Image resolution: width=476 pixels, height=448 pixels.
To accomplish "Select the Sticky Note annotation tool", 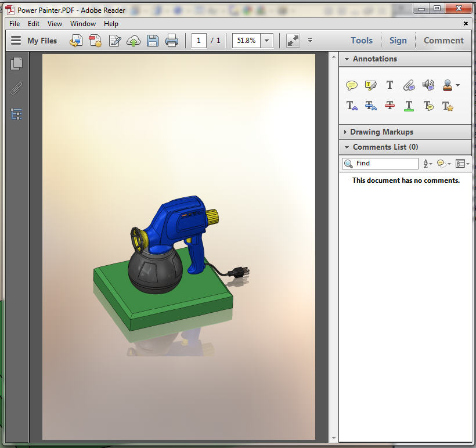I will coord(351,85).
